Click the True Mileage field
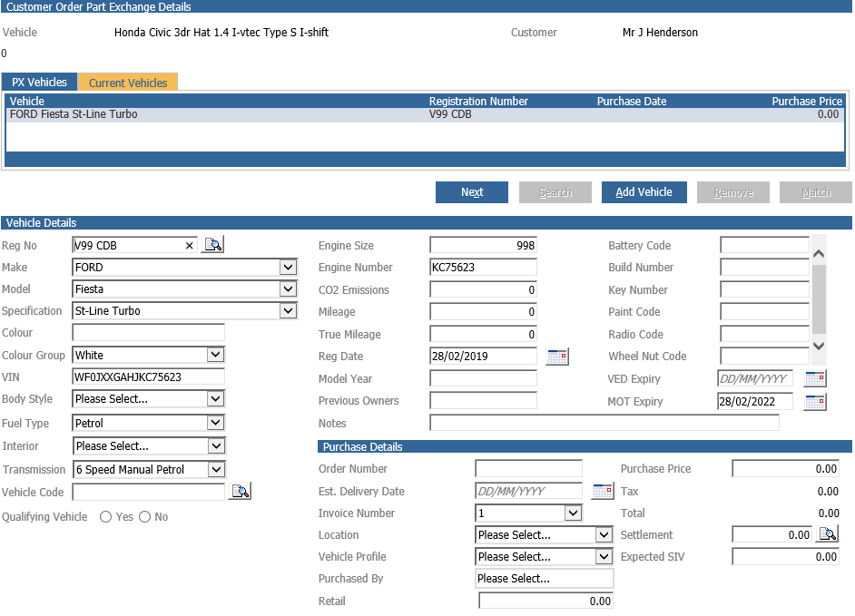The height and width of the screenshot is (616, 855). pos(483,334)
